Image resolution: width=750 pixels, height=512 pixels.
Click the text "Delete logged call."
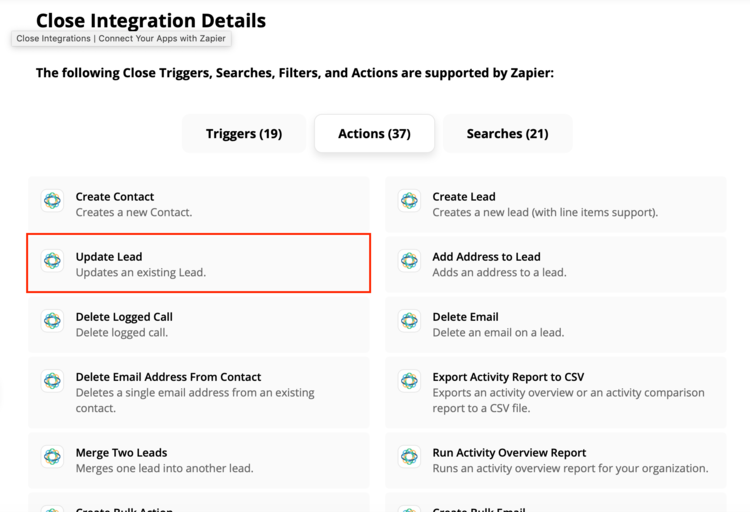tap(122, 333)
